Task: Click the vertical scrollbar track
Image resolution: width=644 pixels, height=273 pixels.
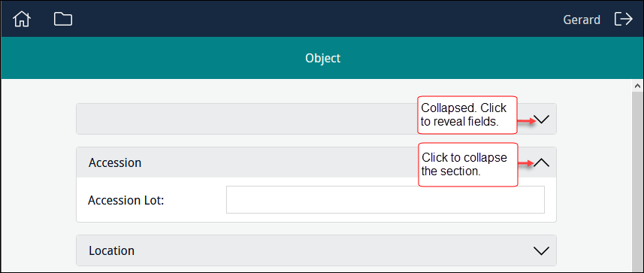Action: coord(637,181)
